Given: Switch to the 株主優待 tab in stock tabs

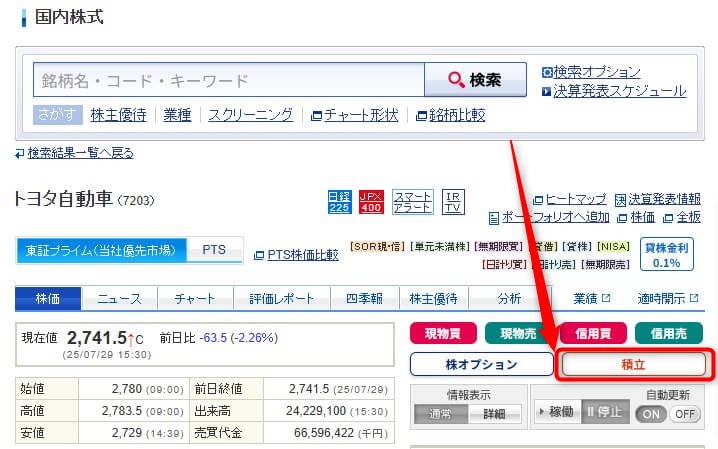Looking at the screenshot, I should click(x=434, y=299).
